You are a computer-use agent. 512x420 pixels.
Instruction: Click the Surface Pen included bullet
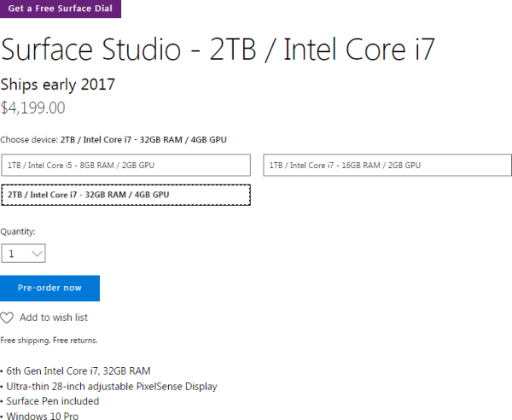(52, 400)
